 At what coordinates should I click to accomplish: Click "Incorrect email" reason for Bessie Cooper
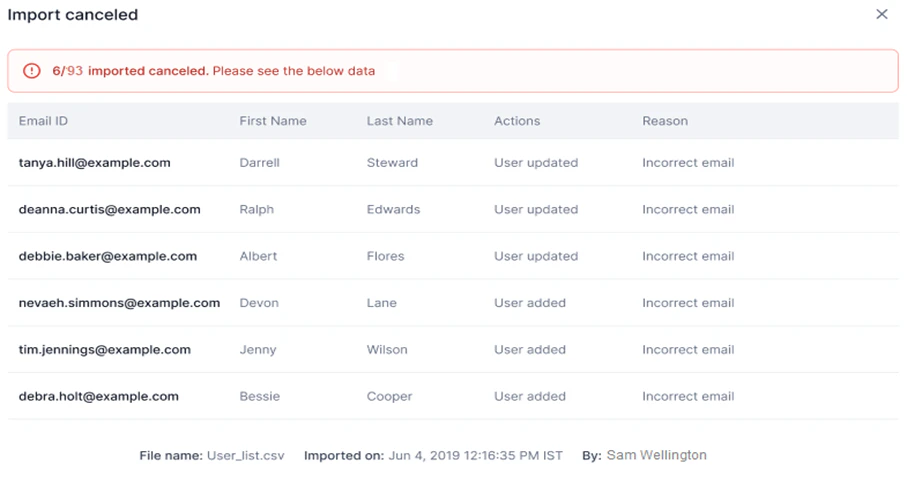(688, 397)
